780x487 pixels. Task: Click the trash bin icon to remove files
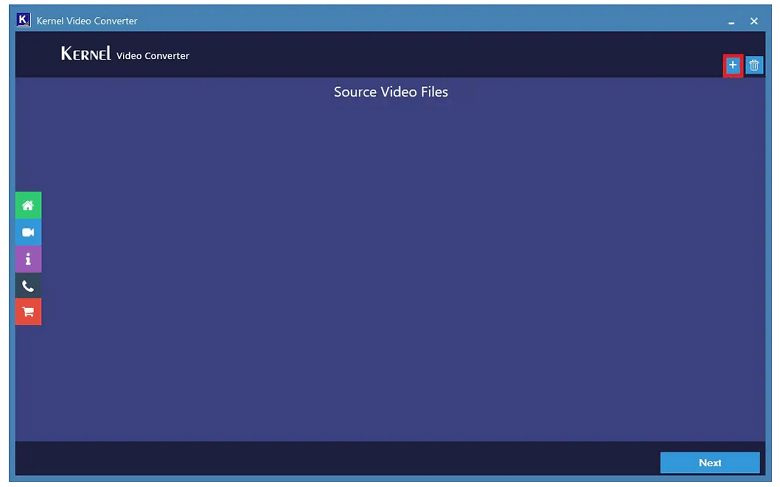click(x=754, y=65)
